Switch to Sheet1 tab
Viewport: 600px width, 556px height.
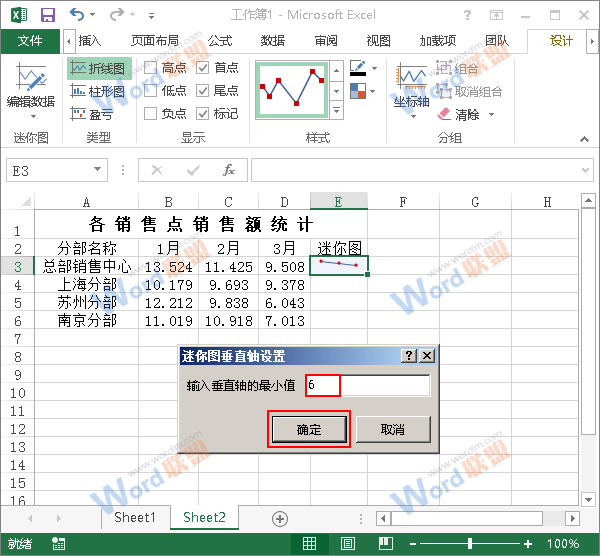click(135, 517)
